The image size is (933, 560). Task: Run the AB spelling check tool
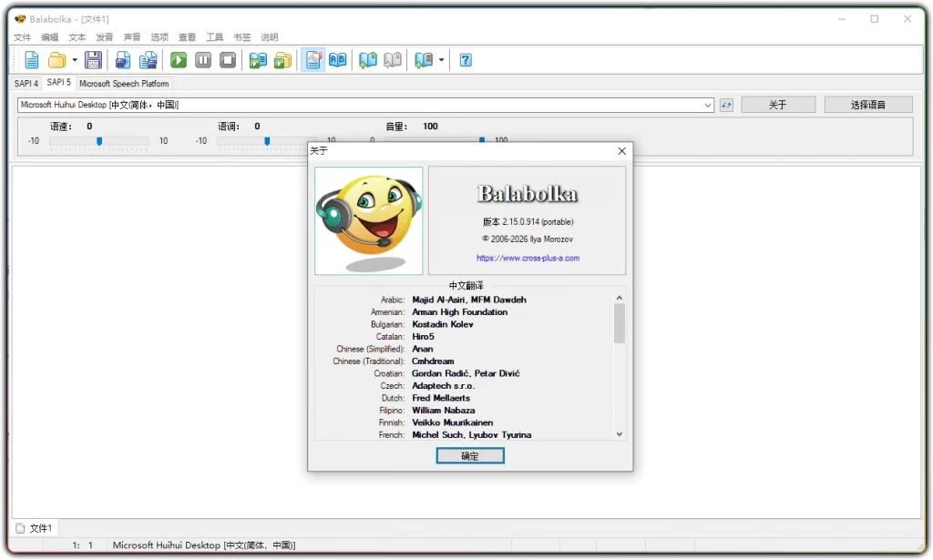coord(336,59)
